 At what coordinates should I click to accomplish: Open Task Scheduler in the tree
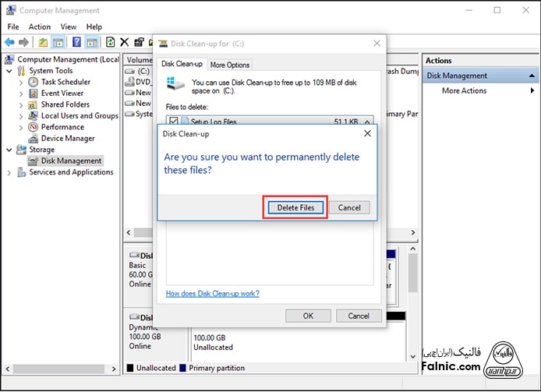(x=65, y=82)
